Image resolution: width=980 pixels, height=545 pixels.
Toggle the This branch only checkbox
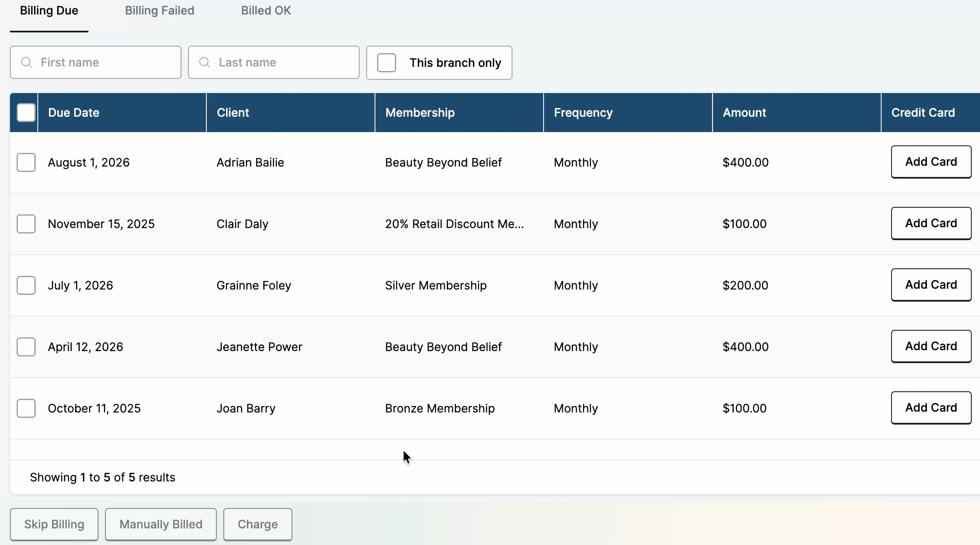(x=387, y=63)
